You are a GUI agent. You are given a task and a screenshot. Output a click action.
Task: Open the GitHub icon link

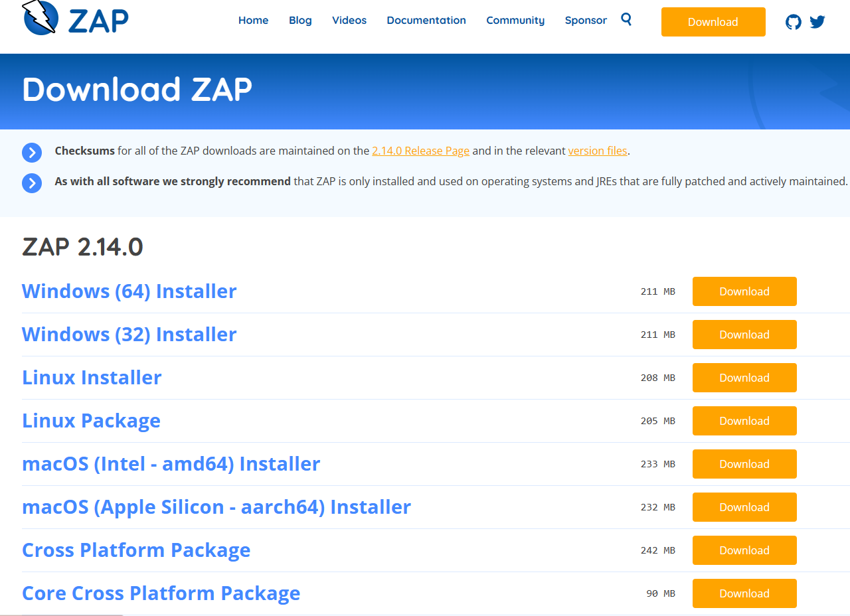pos(793,22)
